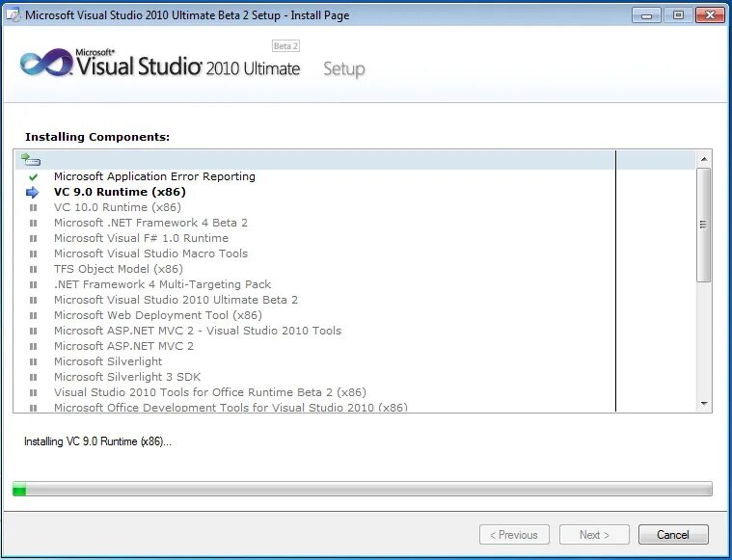732x560 pixels.
Task: Select ASP.NET MVC 2 - Visual Studio 2010 Tools
Action: (198, 331)
